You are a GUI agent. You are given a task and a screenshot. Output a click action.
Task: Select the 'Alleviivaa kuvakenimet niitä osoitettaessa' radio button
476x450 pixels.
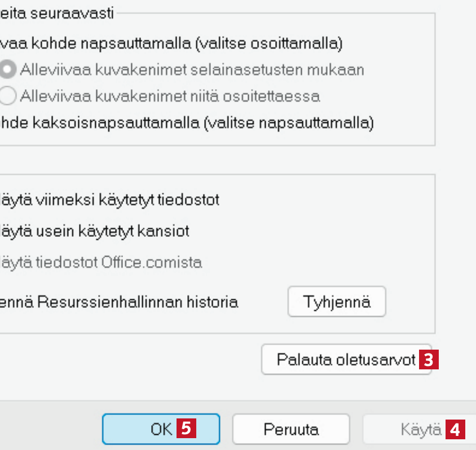click(x=8, y=96)
